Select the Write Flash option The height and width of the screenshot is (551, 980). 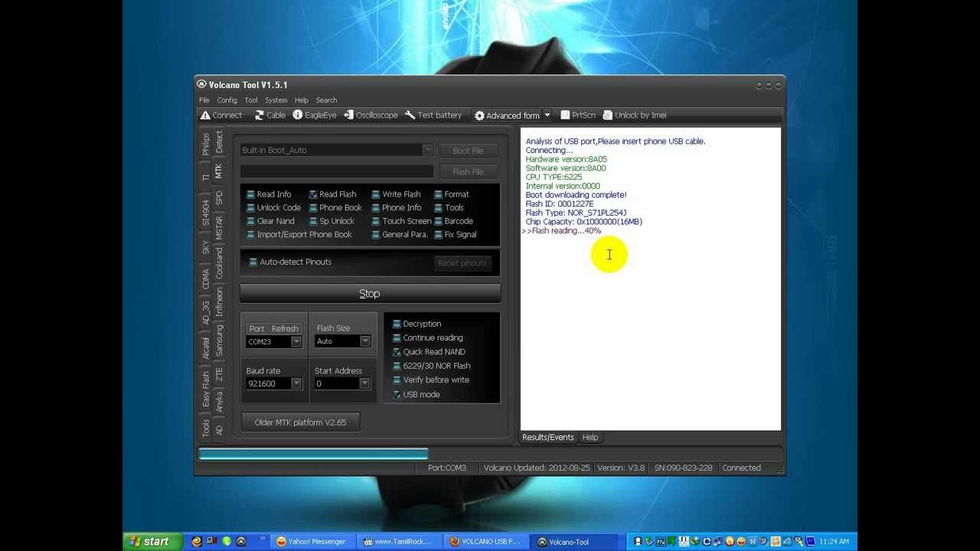[396, 194]
